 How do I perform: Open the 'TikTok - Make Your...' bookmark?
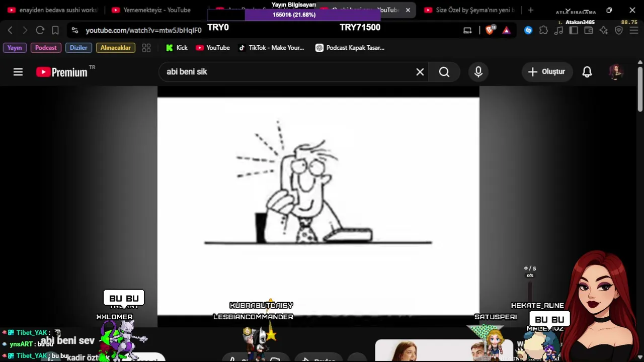click(x=271, y=48)
